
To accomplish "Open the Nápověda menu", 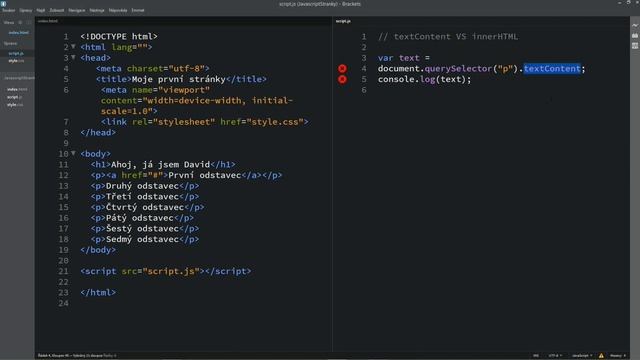I will pos(118,11).
